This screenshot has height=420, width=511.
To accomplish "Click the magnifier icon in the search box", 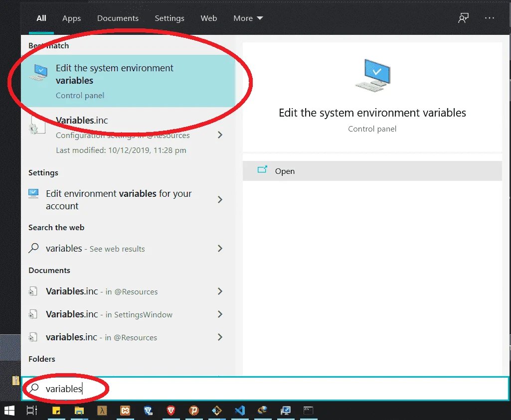I will coord(34,388).
